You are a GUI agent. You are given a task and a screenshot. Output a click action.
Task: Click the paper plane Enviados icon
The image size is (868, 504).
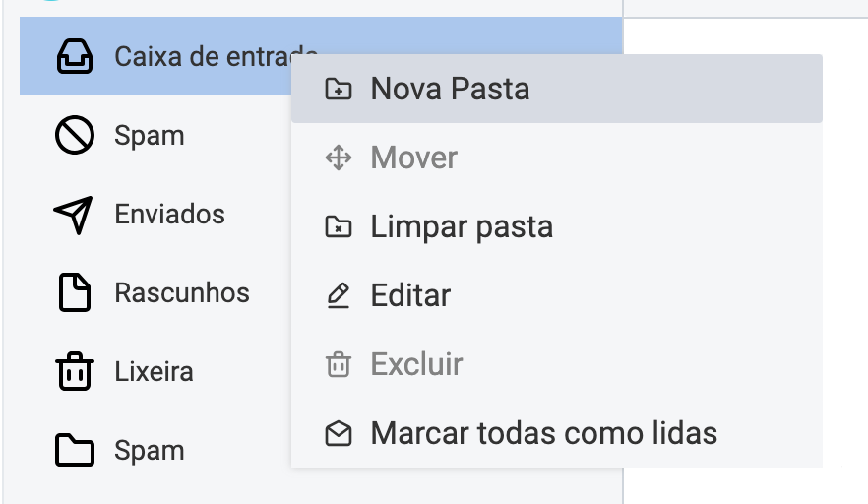[74, 215]
